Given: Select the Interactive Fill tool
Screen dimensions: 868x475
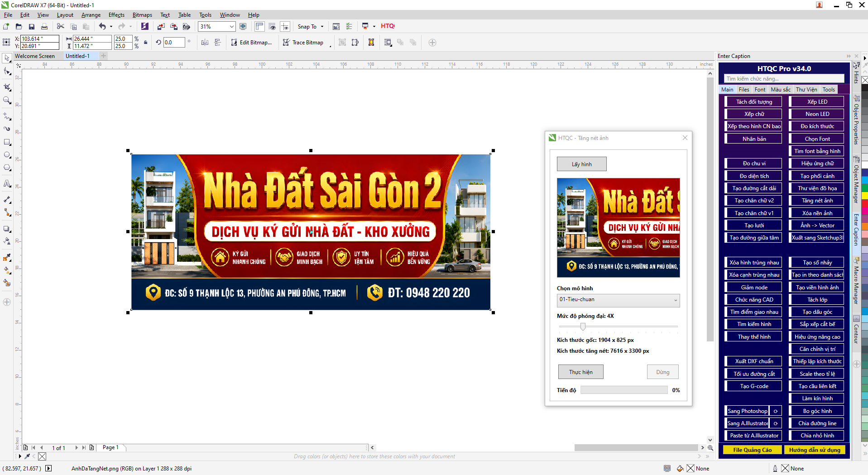Looking at the screenshot, I should click(x=7, y=270).
